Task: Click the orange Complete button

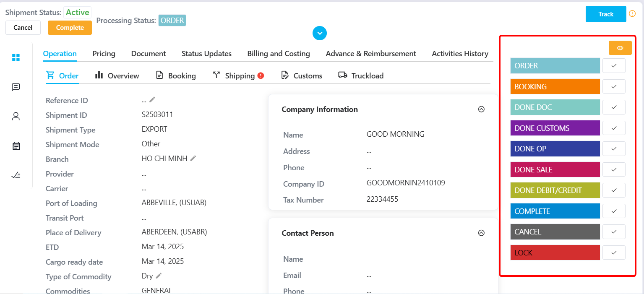Action: [70, 28]
